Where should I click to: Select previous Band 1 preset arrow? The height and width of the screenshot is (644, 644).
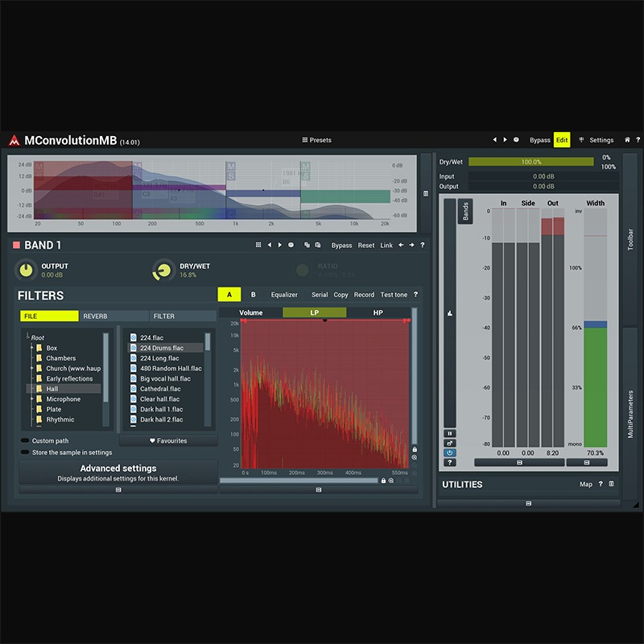[x=270, y=245]
